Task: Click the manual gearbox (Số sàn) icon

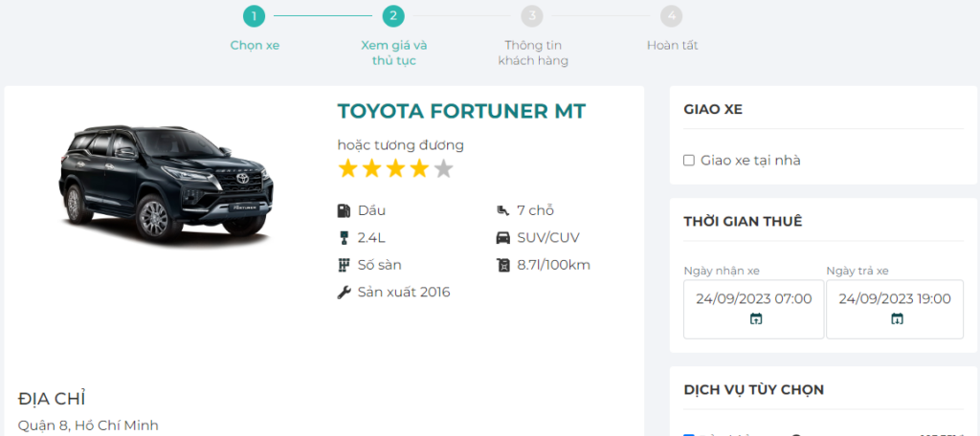Action: click(345, 265)
